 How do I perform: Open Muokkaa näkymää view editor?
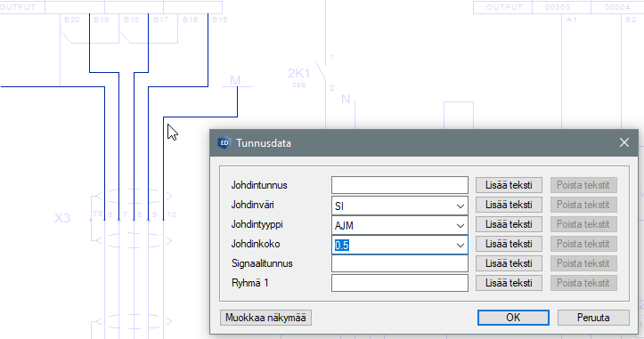click(265, 318)
